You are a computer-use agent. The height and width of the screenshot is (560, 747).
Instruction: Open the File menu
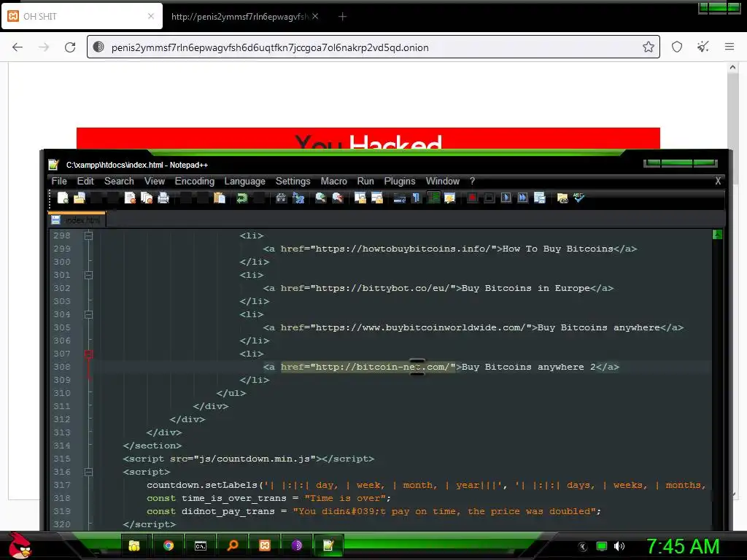pos(59,181)
